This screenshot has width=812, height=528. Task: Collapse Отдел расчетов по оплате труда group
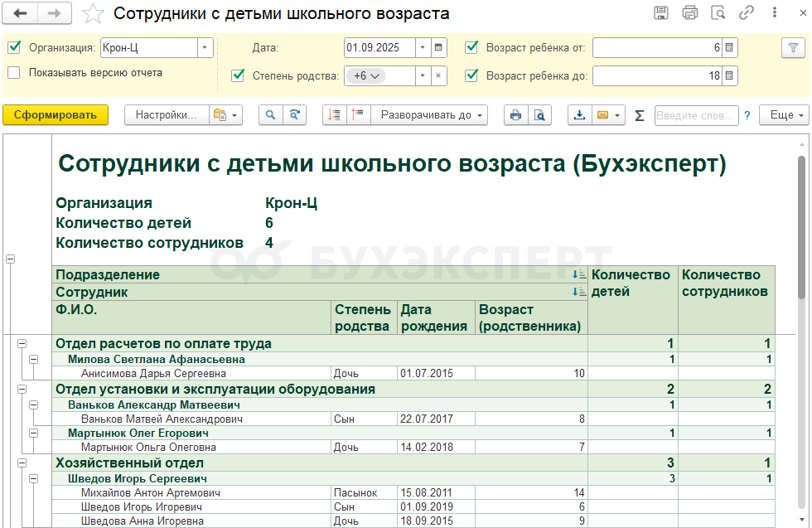point(22,343)
